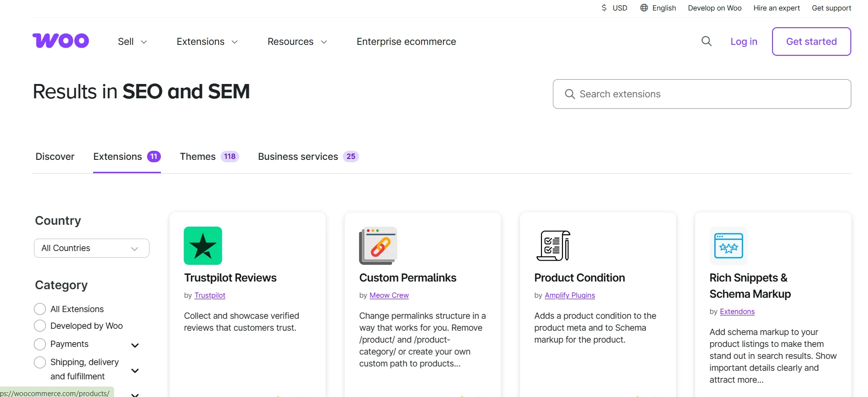
Task: Open the Extensions navigation dropdown
Action: tap(207, 42)
